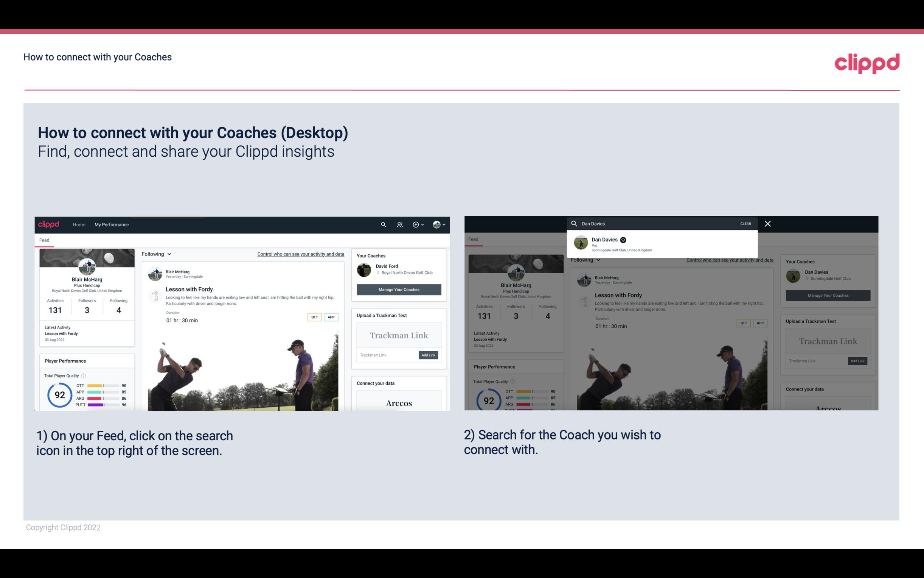Click Manage Your Coaches button

[399, 289]
